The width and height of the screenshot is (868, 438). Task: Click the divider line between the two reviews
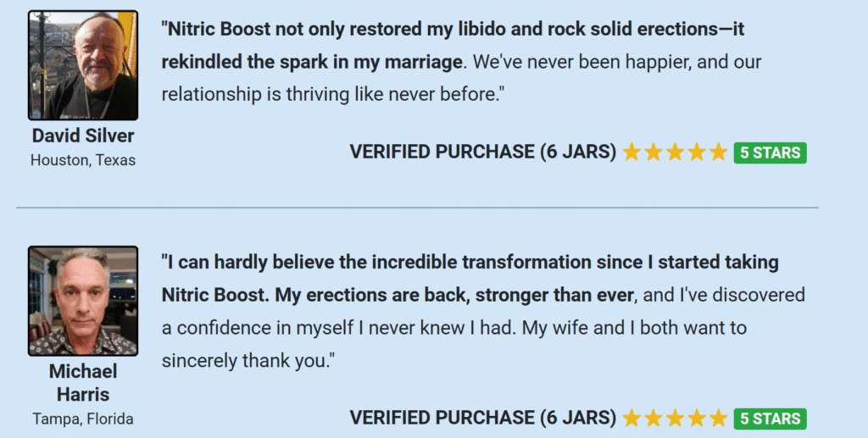417,208
